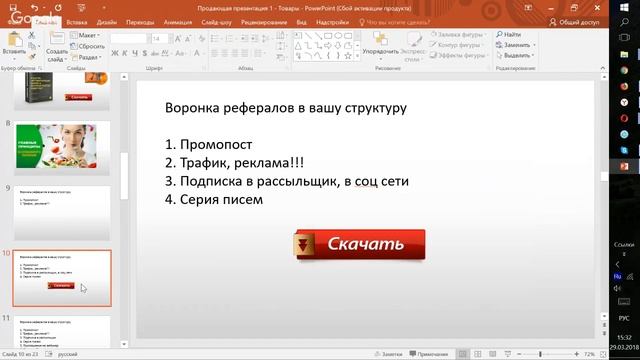640x360 pixels.
Task: Open Слайд-шоу ribbon tab
Action: 216,22
